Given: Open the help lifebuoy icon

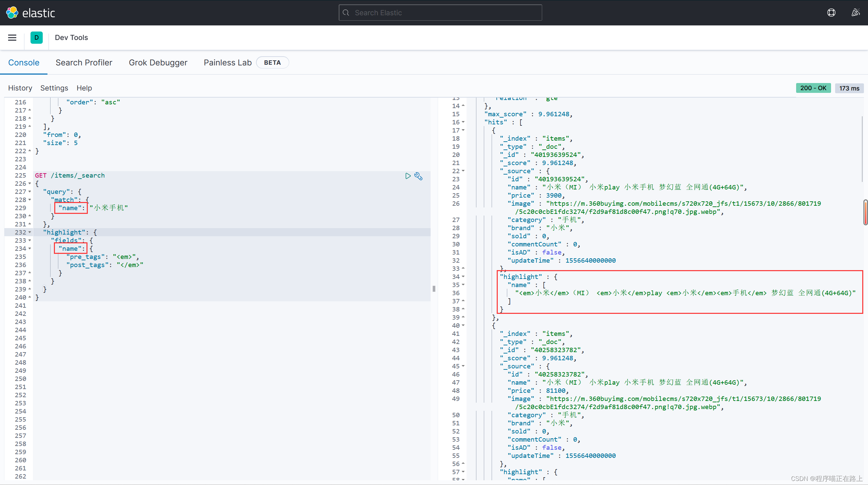Looking at the screenshot, I should pos(831,13).
